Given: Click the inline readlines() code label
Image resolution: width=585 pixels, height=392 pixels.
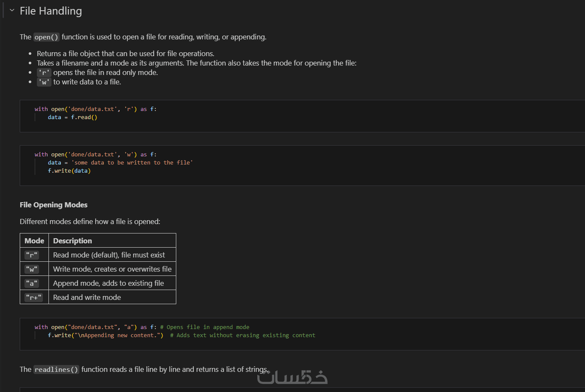Looking at the screenshot, I should 57,370.
